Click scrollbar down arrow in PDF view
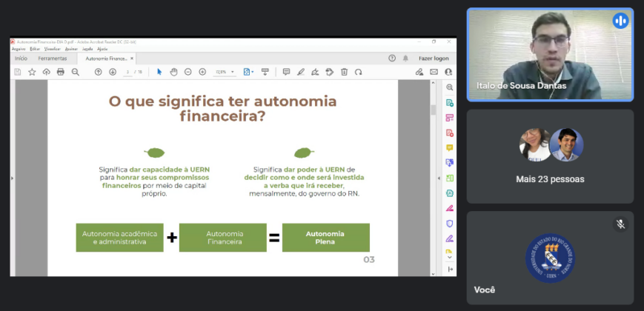 [433, 273]
